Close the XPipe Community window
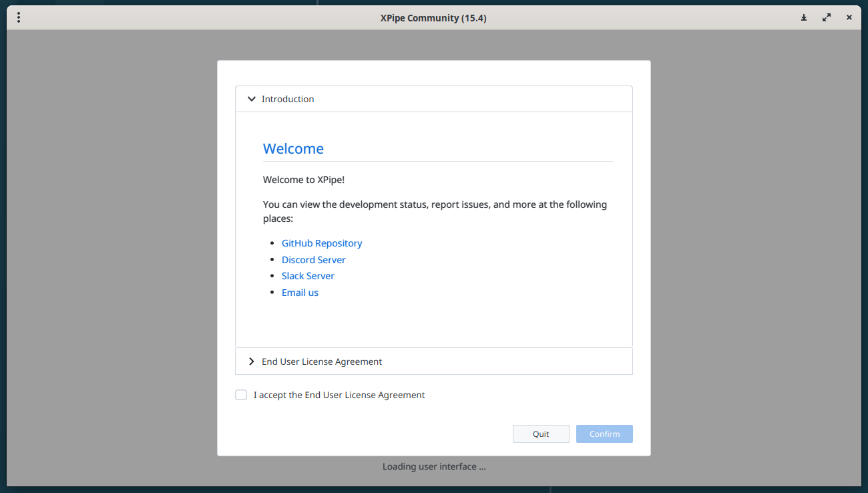 tap(849, 18)
